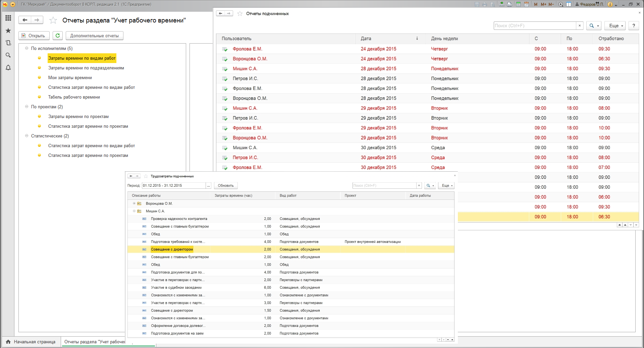Open the title bar dropdown arrow beside info icon
This screenshot has width=644, height=348.
pyautogui.click(x=616, y=5)
